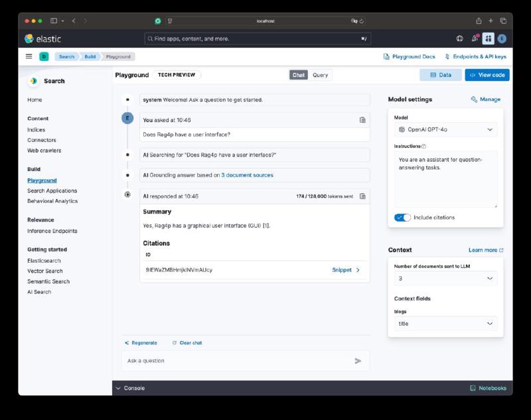Open the number of documents dropdown
The height and width of the screenshot is (420, 531).
(445, 278)
